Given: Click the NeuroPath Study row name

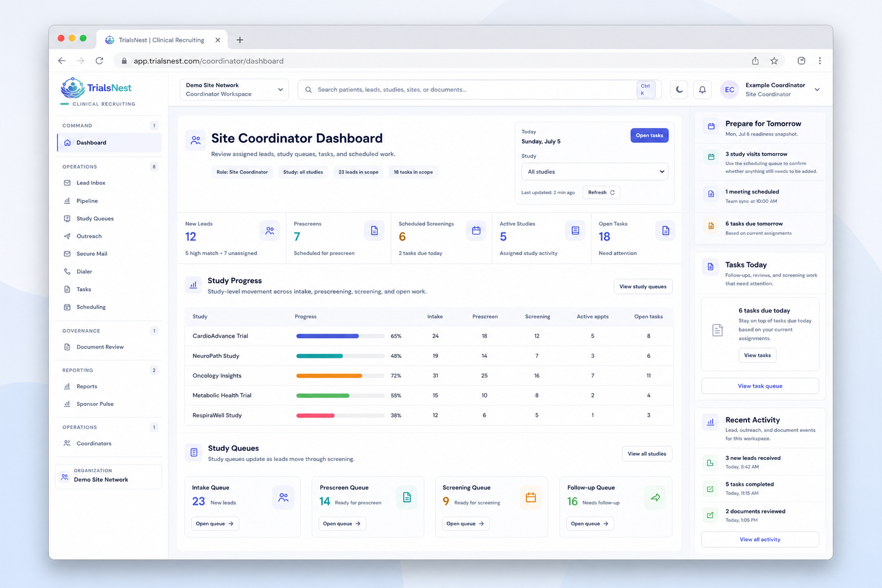Looking at the screenshot, I should 216,356.
